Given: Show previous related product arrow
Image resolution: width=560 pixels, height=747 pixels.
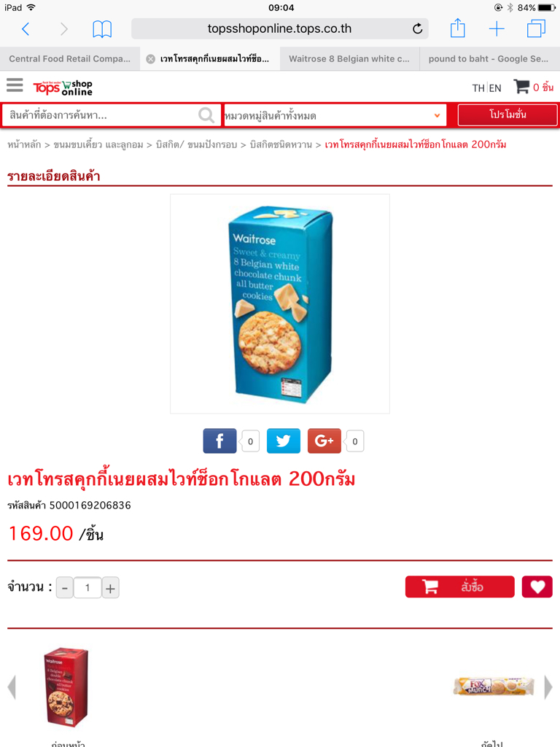Looking at the screenshot, I should [x=12, y=687].
